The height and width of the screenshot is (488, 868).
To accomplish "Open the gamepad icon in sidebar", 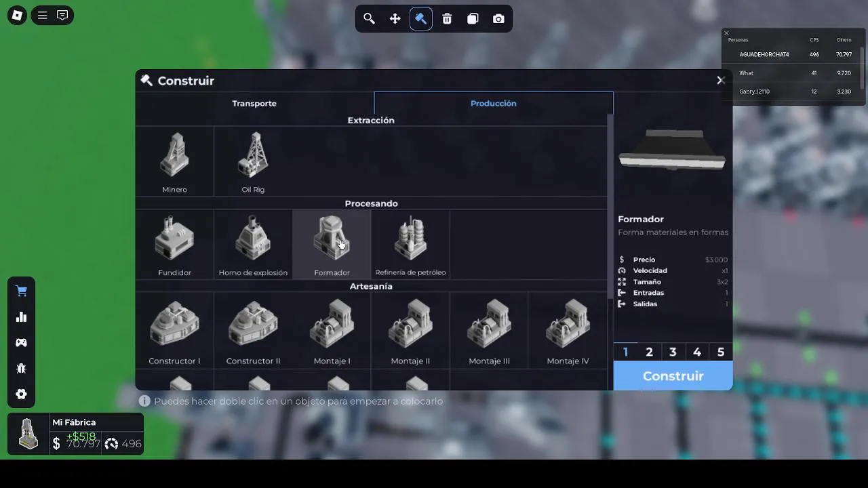I will [22, 343].
